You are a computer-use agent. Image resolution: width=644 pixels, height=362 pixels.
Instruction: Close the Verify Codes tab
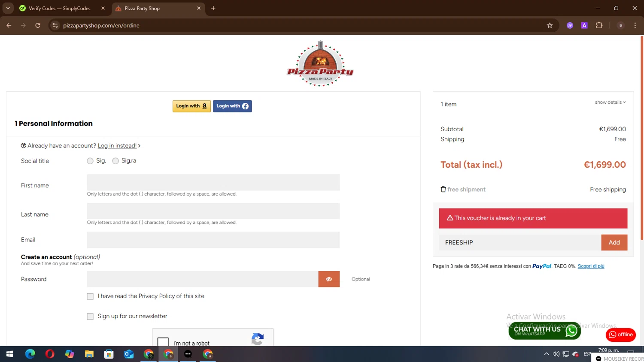[x=103, y=8]
